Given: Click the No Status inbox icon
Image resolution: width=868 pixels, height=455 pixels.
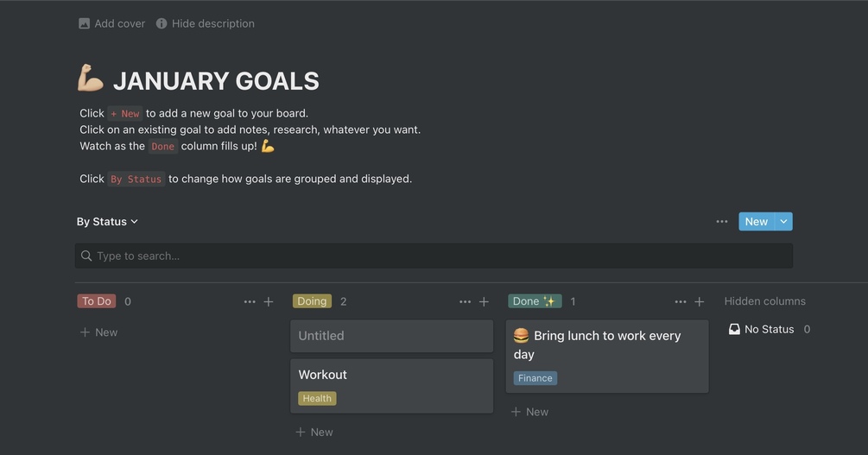Looking at the screenshot, I should 734,329.
